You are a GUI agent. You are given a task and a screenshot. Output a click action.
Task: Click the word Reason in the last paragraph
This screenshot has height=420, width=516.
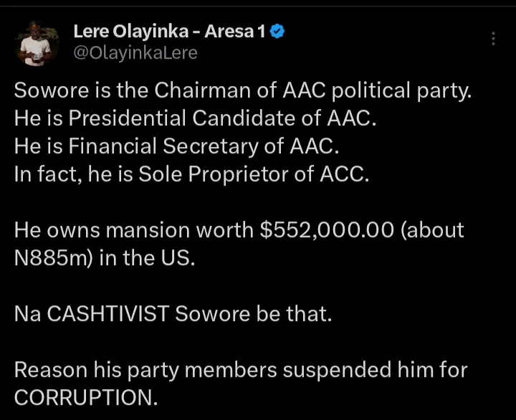click(51, 370)
